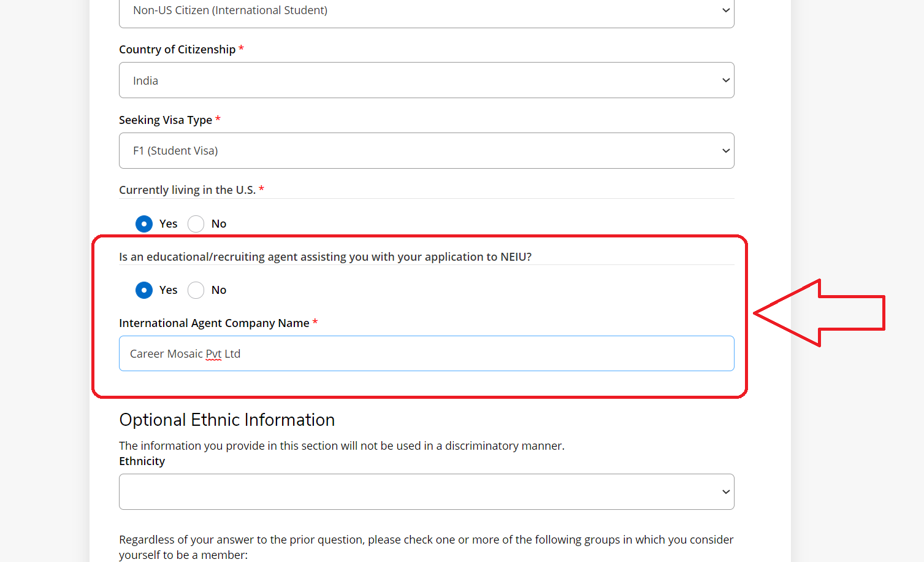
Task: Click the Seeking Visa Type label
Action: (166, 120)
